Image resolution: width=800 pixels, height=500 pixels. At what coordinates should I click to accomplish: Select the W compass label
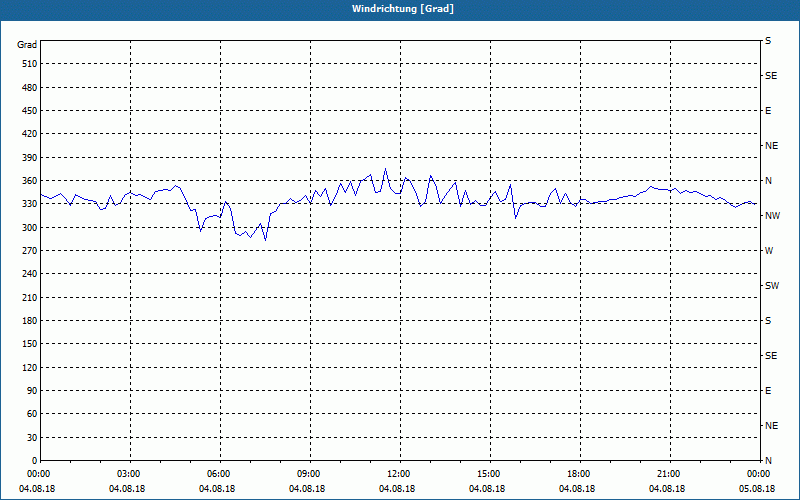coord(769,251)
